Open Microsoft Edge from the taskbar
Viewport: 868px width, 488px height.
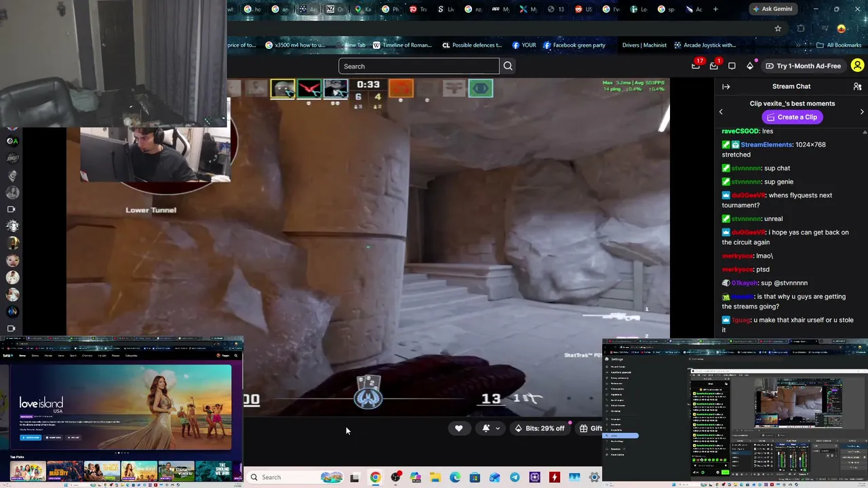point(455,477)
